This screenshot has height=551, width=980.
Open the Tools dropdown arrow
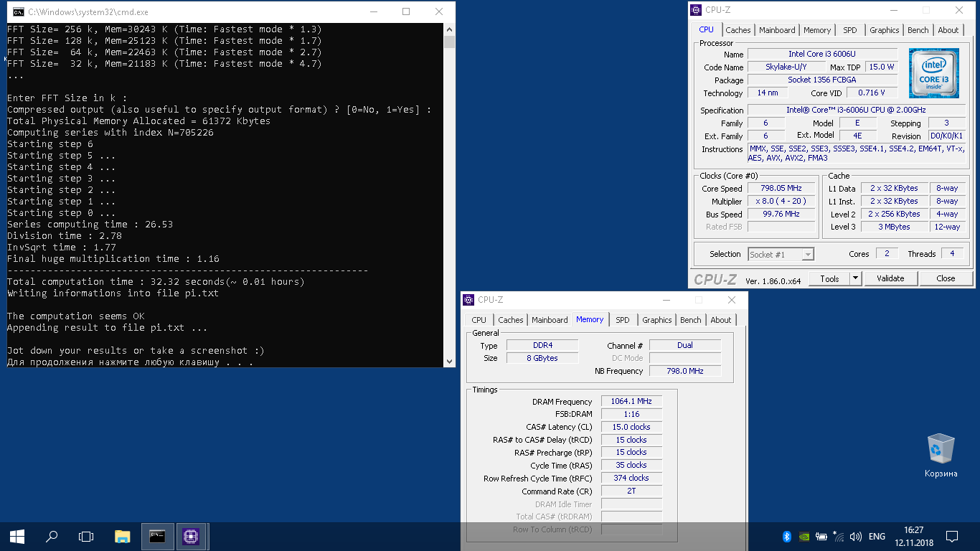pos(855,278)
